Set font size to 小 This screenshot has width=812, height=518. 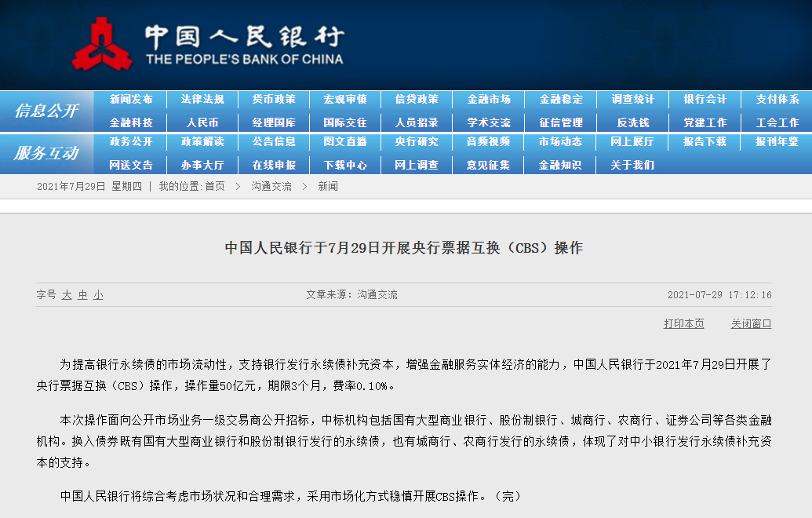tap(98, 295)
